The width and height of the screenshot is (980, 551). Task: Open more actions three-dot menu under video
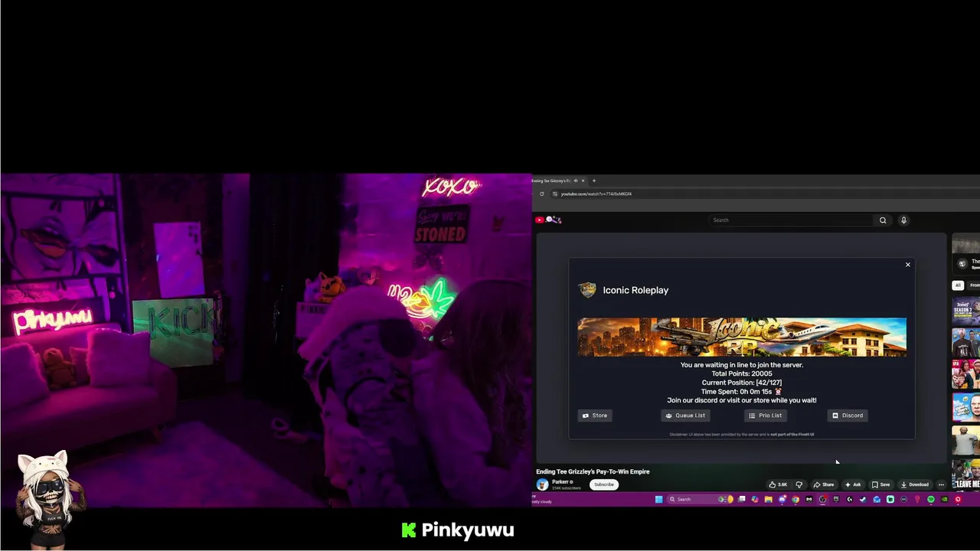click(x=941, y=484)
